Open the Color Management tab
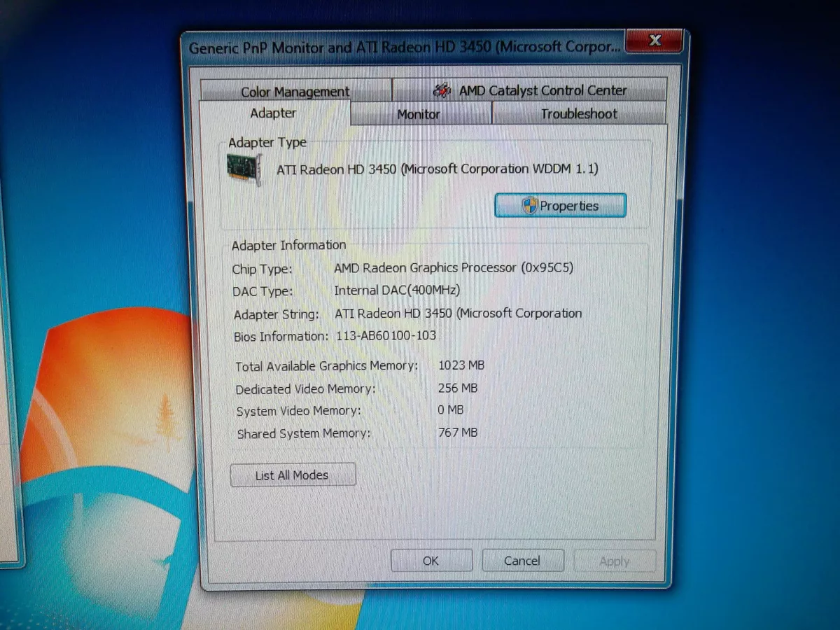 pos(295,92)
